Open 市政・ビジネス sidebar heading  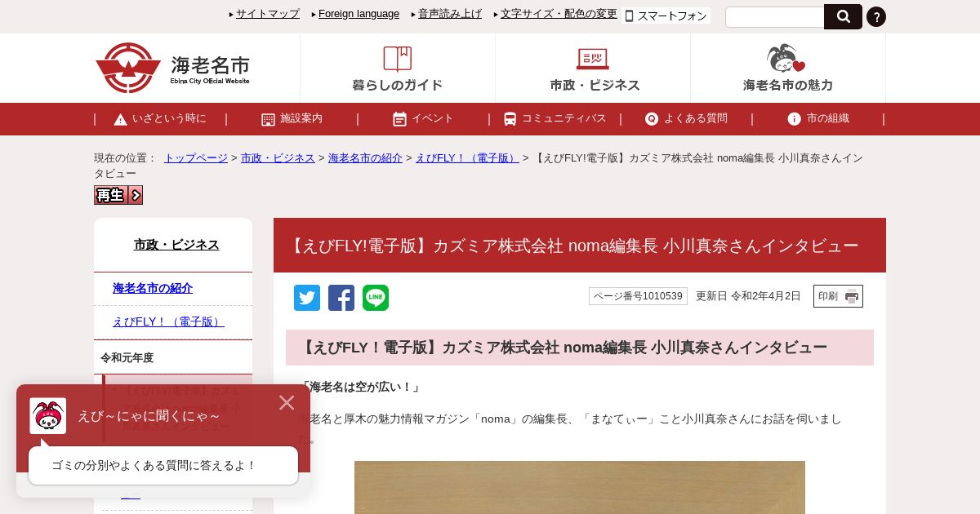[x=176, y=245]
